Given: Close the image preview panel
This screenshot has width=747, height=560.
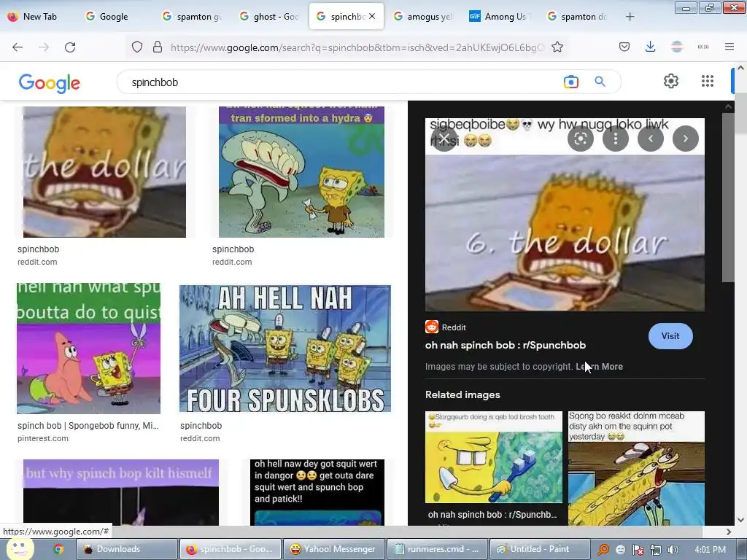Looking at the screenshot, I should coord(444,139).
